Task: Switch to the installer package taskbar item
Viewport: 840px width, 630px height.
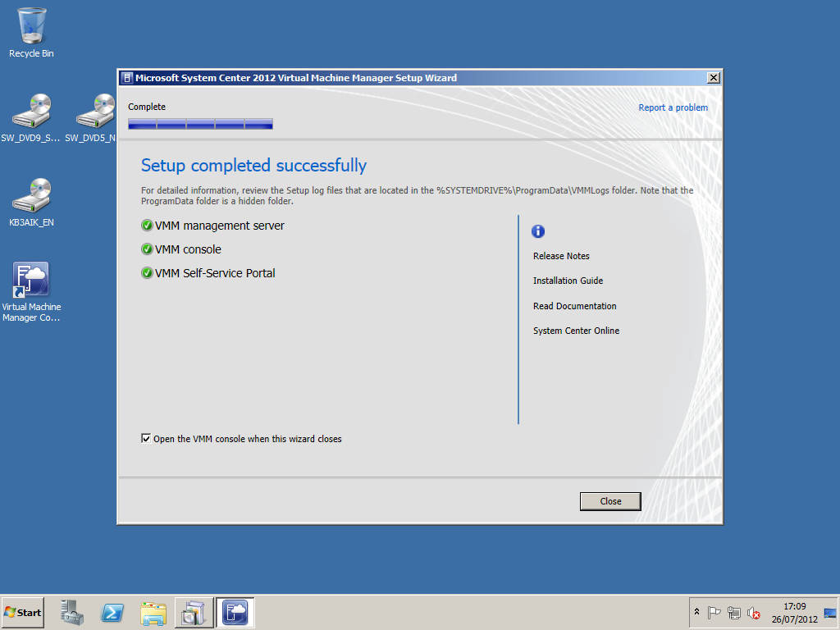Action: coord(194,612)
